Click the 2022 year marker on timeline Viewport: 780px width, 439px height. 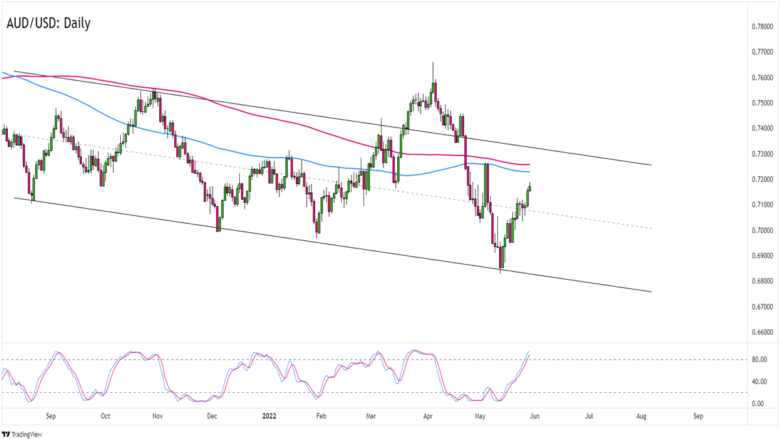click(x=269, y=416)
